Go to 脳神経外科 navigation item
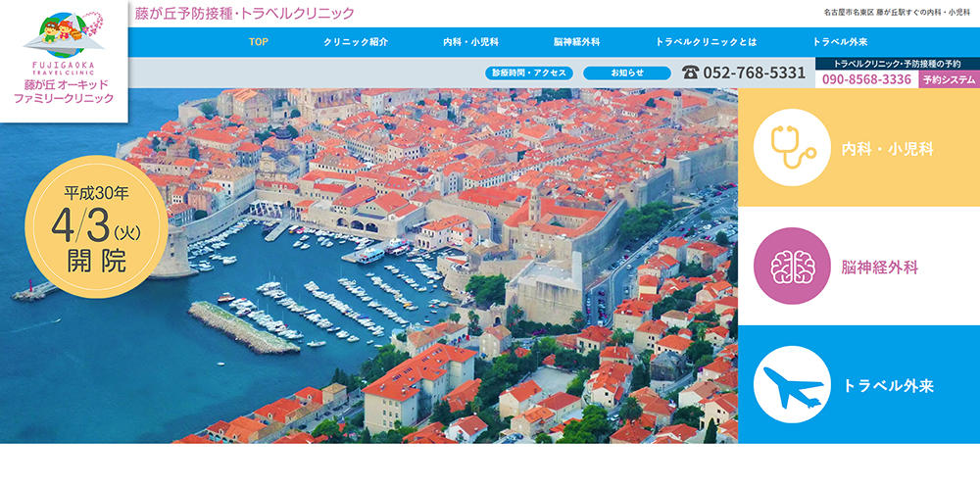Image resolution: width=980 pixels, height=487 pixels. coord(576,42)
